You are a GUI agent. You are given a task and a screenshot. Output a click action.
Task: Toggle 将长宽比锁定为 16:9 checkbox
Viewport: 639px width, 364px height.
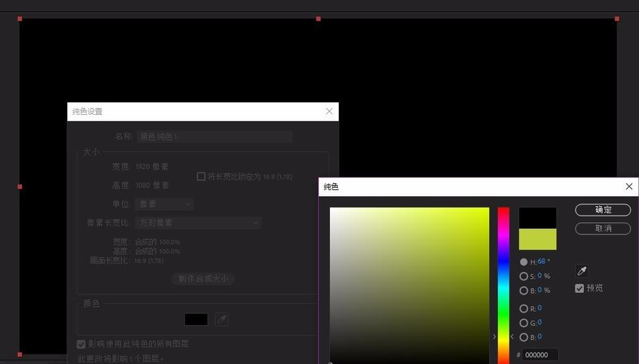(201, 177)
